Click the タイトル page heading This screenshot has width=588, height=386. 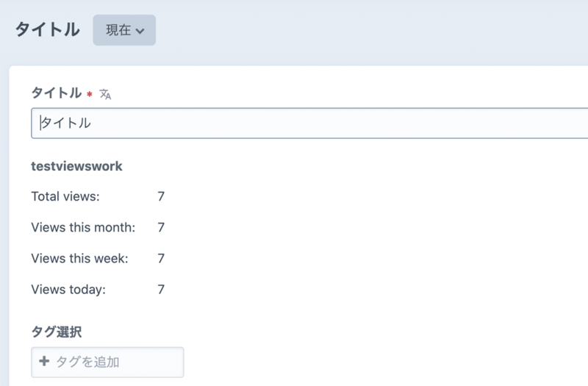47,30
